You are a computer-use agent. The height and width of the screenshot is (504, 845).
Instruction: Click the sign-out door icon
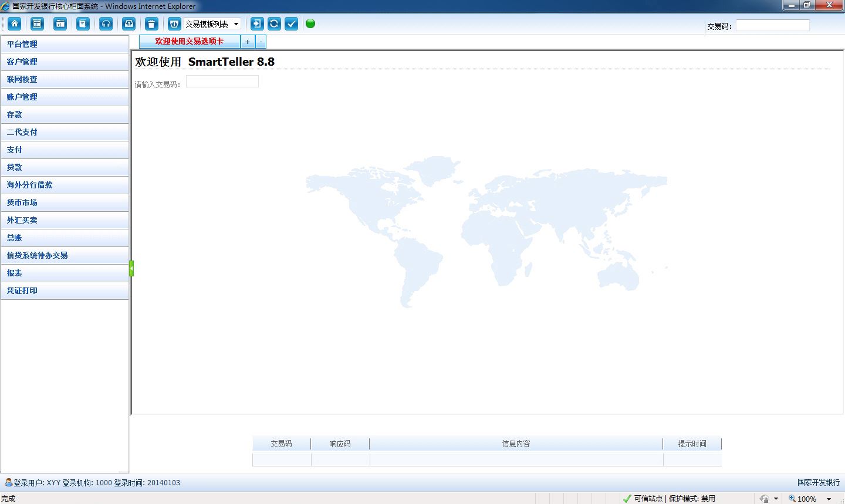[x=256, y=23]
